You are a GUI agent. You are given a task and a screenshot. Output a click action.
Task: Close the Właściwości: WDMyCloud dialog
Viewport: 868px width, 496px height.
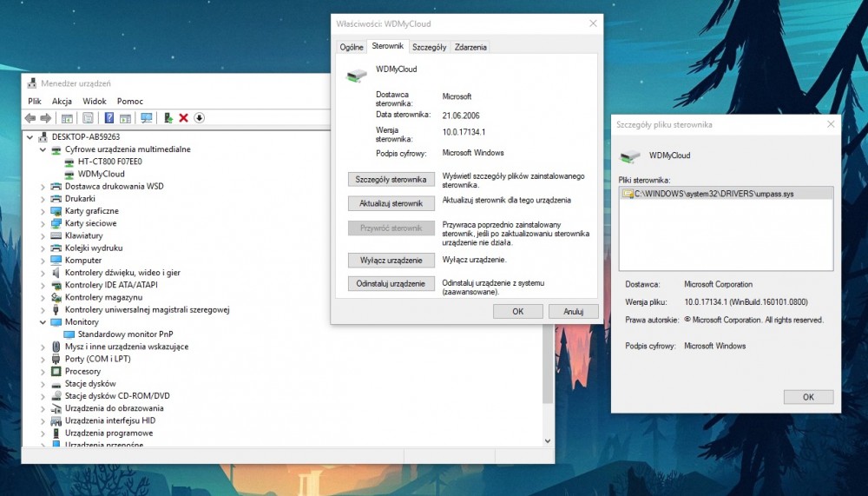593,23
